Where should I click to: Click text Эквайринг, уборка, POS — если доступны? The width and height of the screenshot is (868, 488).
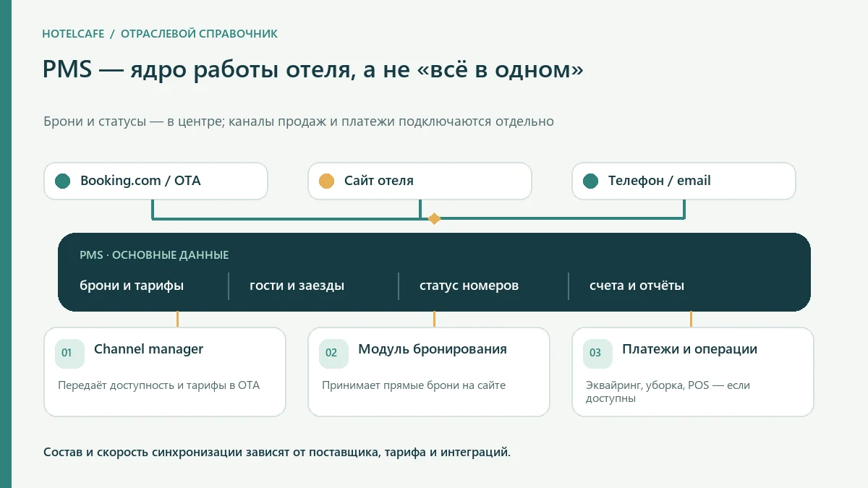(x=668, y=392)
